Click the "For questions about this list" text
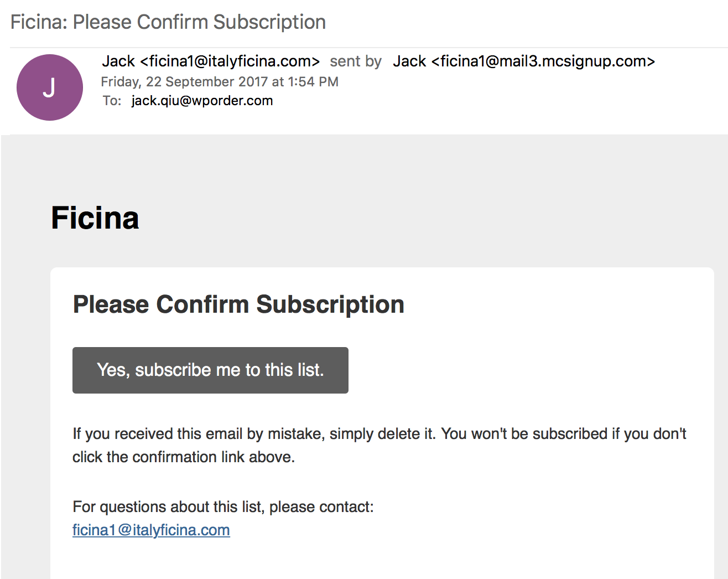 (169, 506)
